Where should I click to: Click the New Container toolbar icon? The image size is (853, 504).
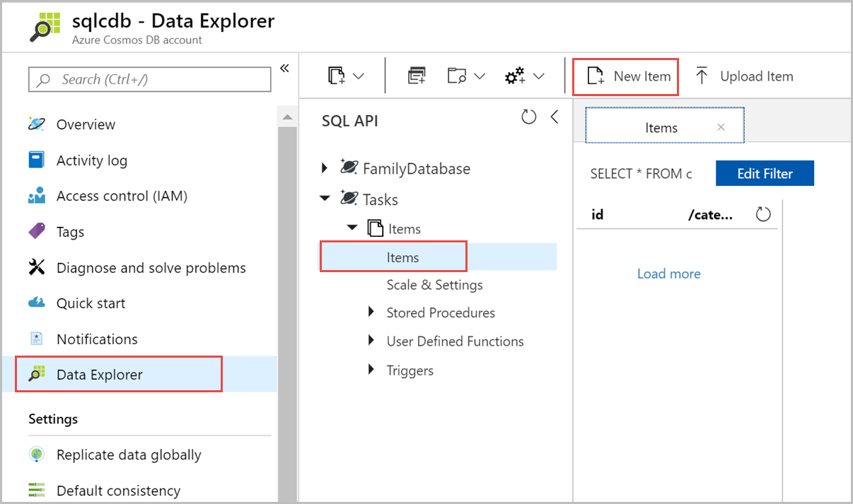click(x=338, y=76)
